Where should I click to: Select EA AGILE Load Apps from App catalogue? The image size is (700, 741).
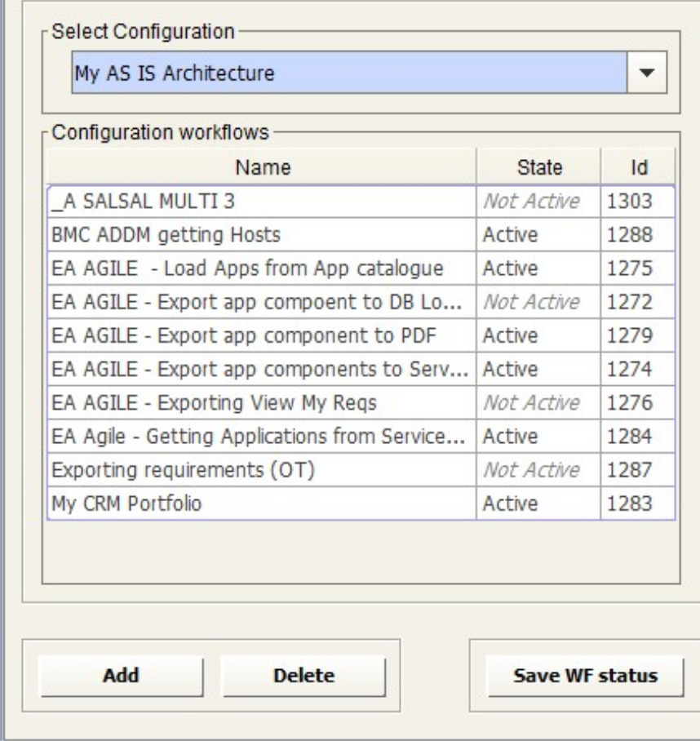point(262,269)
